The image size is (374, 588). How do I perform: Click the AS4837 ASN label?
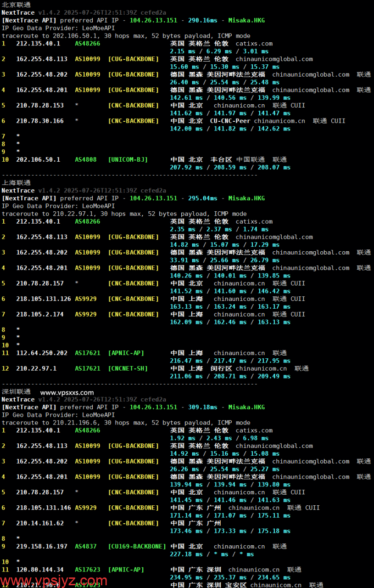pos(86,546)
